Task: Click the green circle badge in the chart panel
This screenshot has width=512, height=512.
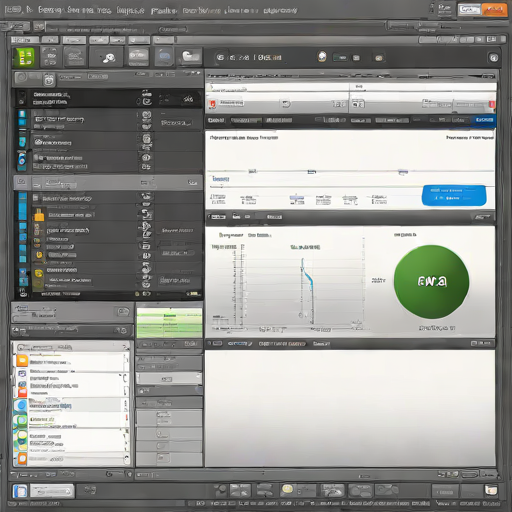Action: point(431,282)
